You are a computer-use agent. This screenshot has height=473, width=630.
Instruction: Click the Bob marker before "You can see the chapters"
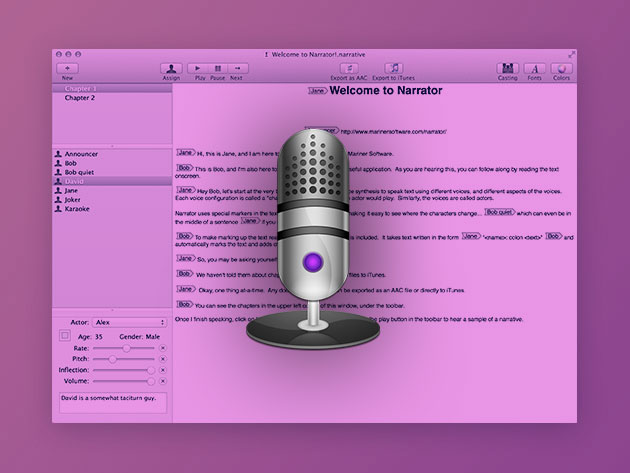pyautogui.click(x=185, y=304)
